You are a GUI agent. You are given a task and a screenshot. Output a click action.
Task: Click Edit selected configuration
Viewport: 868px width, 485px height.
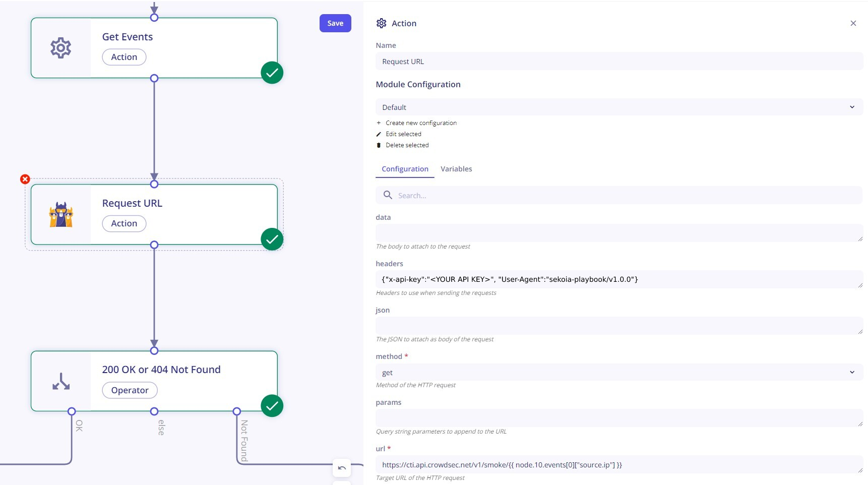click(403, 134)
